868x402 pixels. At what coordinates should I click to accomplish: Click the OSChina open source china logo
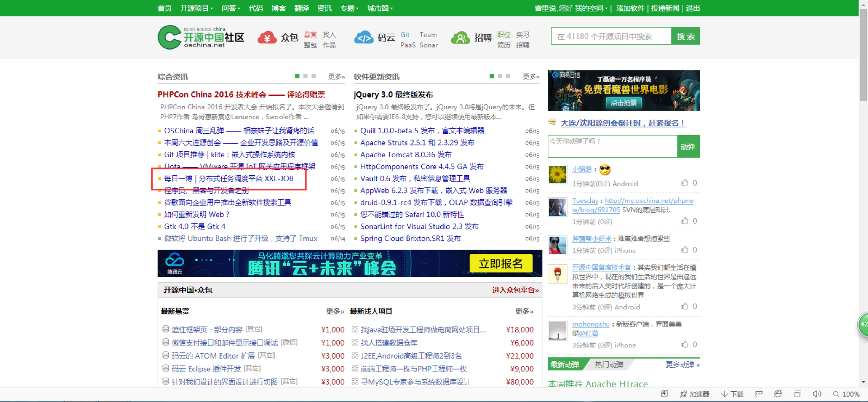[201, 37]
